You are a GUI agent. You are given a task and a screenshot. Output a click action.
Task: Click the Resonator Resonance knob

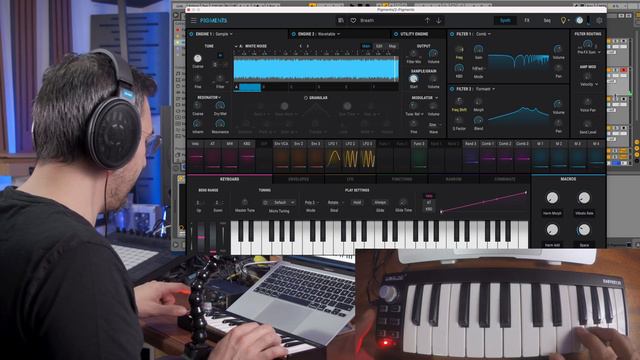220,123
